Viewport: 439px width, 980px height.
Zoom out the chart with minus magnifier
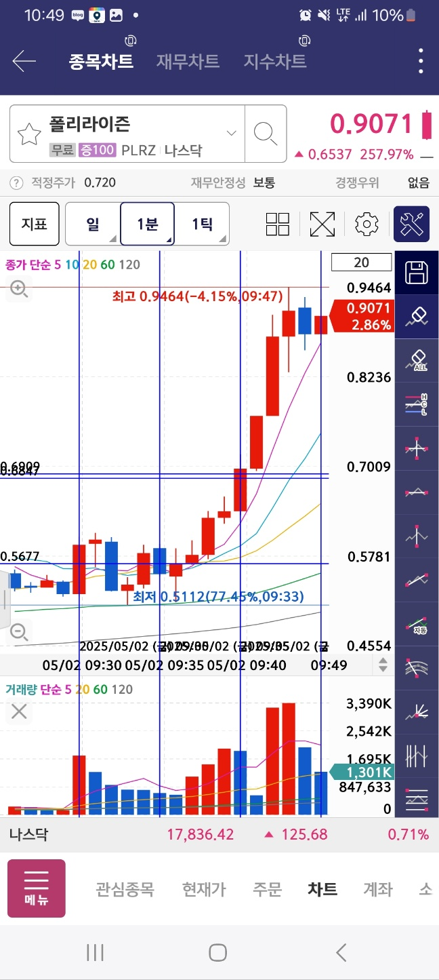[18, 633]
